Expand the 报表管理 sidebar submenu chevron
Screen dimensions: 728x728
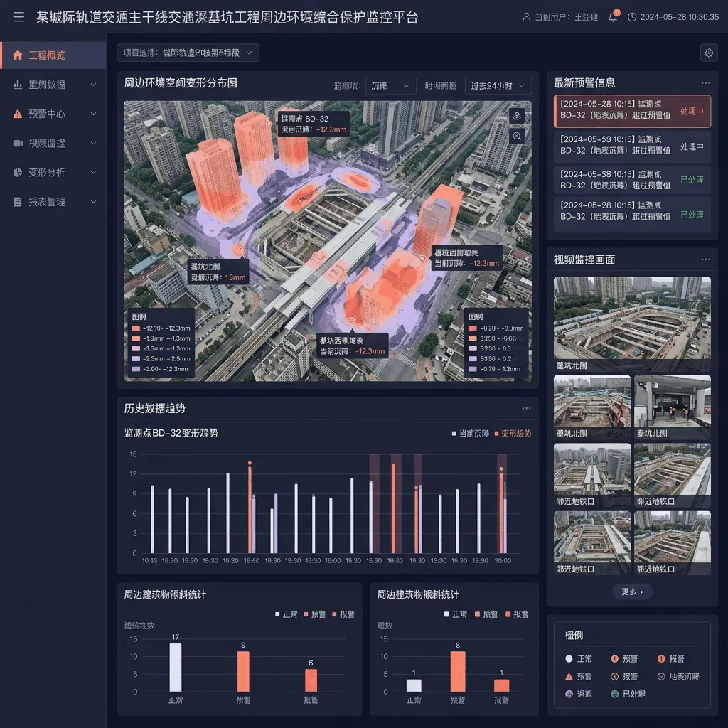[93, 201]
